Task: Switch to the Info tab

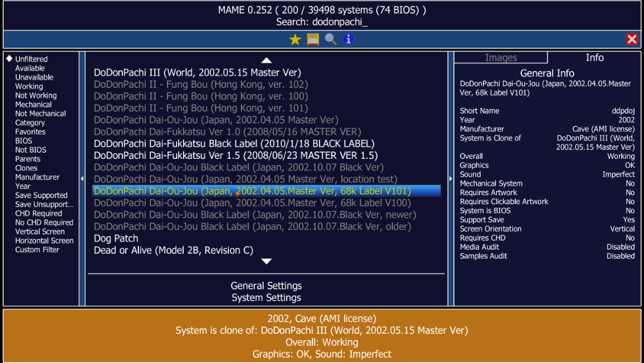Action: 594,57
